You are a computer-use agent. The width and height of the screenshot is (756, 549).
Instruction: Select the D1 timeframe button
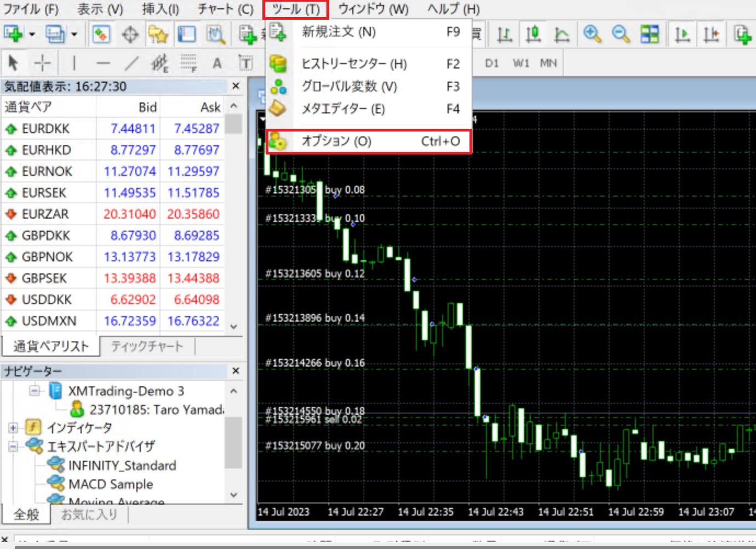pyautogui.click(x=491, y=64)
